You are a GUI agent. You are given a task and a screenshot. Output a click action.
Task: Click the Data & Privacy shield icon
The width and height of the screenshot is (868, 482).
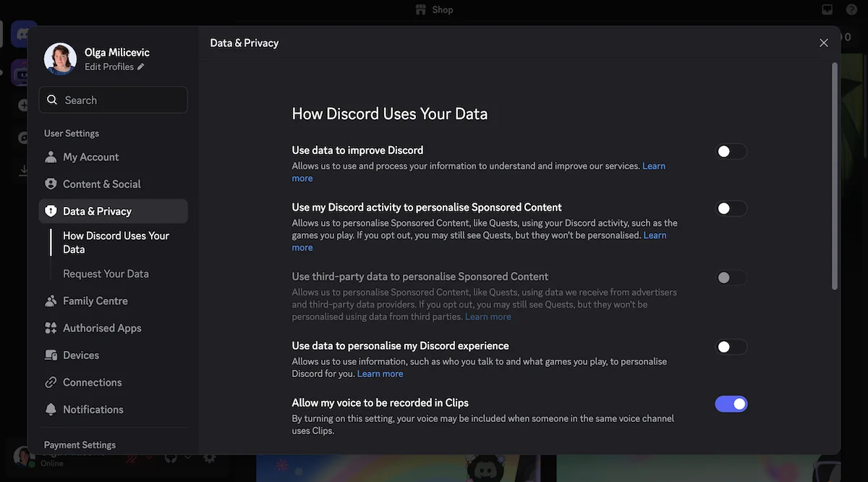coord(51,211)
